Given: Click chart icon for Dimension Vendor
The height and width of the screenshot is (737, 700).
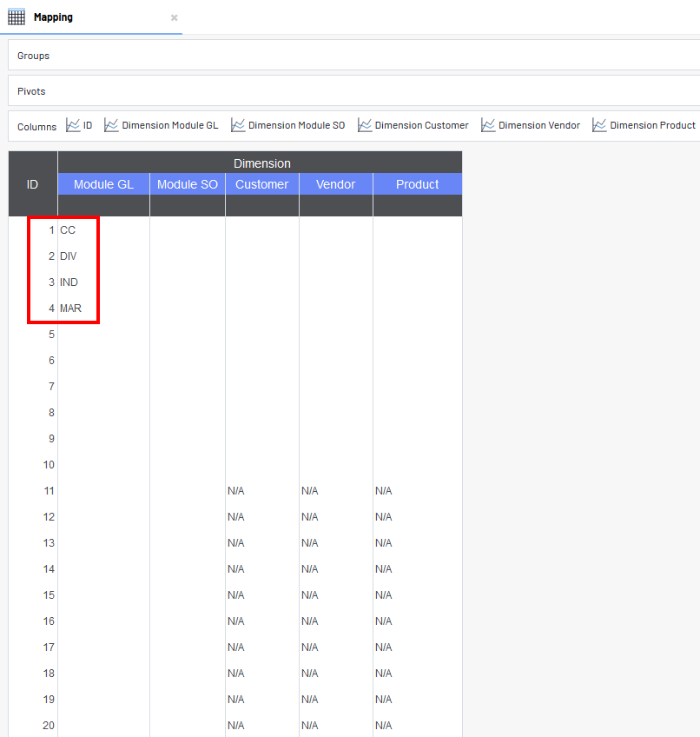Looking at the screenshot, I should click(x=488, y=125).
